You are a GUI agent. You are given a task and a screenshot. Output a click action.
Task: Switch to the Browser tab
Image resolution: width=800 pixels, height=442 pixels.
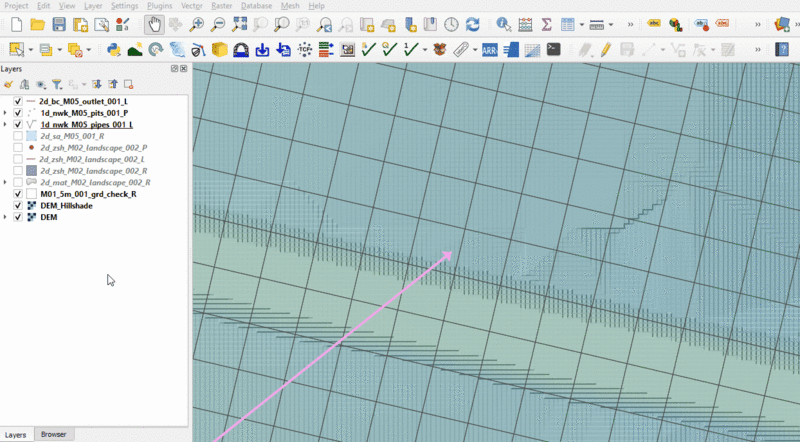[x=53, y=435]
